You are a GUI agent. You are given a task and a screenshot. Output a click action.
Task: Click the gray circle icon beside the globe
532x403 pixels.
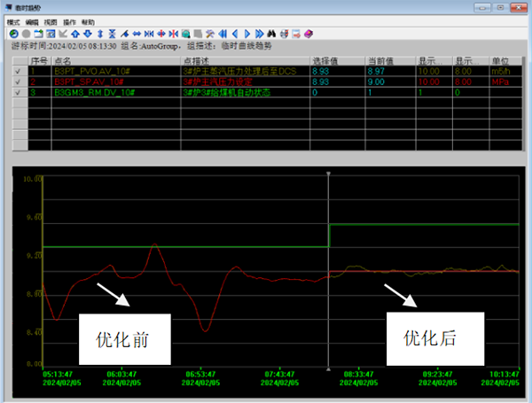click(24, 34)
